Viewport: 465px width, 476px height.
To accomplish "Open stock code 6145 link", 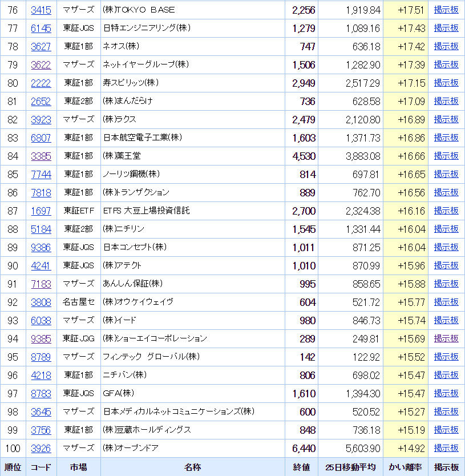I will tap(41, 28).
